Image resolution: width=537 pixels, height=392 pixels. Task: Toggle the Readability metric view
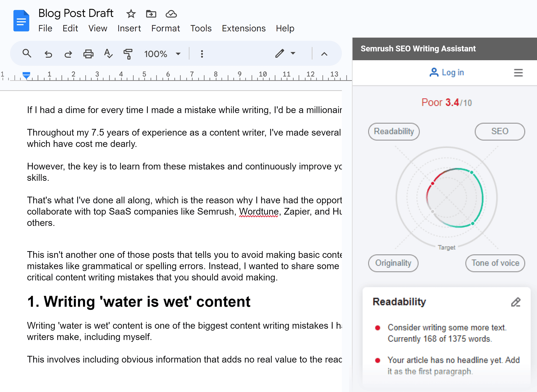coord(394,131)
